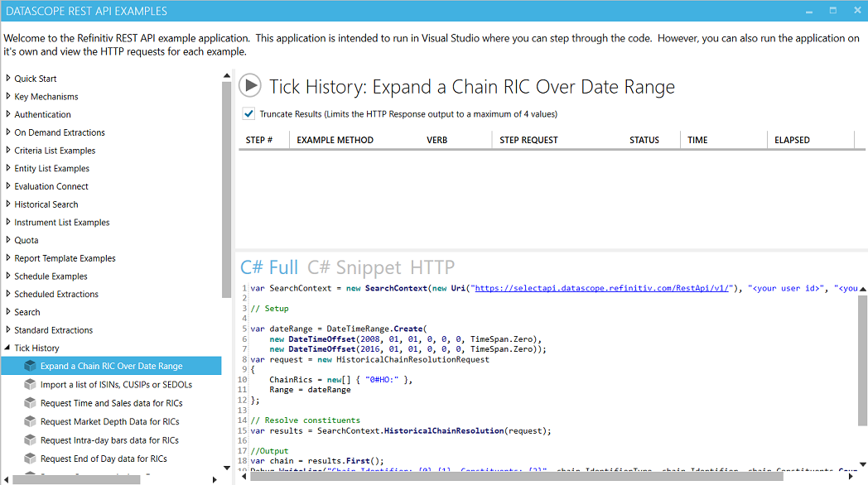Expand the Evaluation Connect arrow
Image resolution: width=868 pixels, height=485 pixels.
[8, 186]
